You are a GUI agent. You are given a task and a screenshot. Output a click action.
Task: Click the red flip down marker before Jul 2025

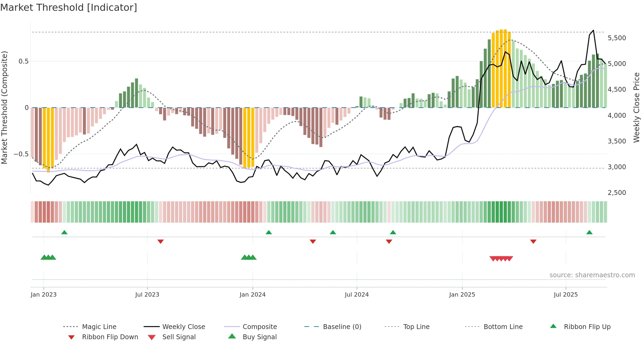(x=533, y=242)
